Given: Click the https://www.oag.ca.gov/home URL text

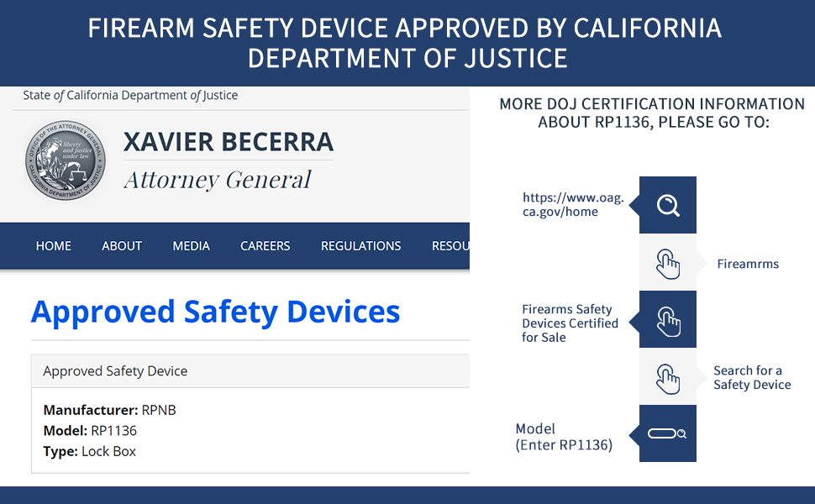Looking at the screenshot, I should point(573,205).
